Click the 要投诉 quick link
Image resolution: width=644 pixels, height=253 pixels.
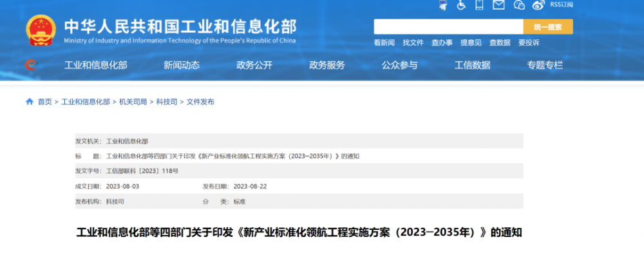tap(529, 42)
